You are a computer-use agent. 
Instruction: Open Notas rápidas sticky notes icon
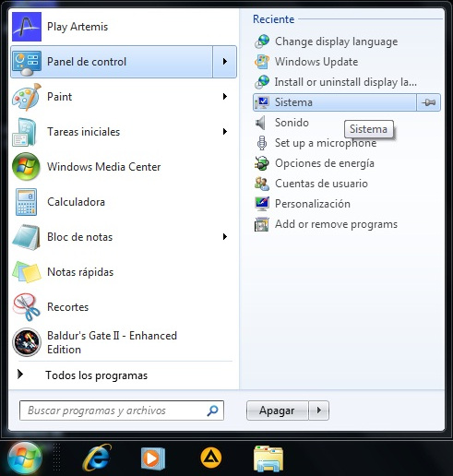tap(27, 272)
